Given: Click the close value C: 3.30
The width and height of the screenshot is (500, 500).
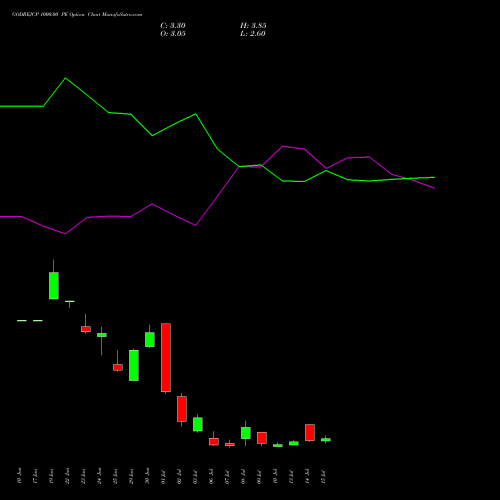Looking at the screenshot, I should pos(173,26).
